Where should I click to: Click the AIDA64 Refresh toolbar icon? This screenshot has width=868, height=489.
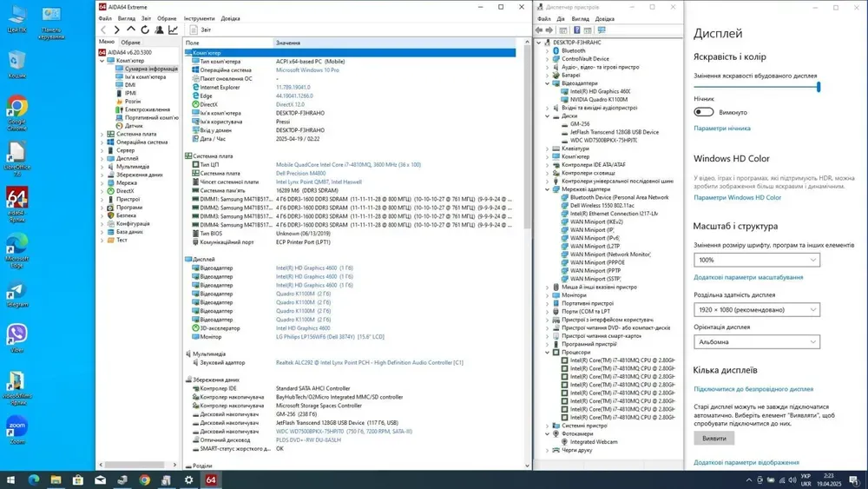[145, 30]
